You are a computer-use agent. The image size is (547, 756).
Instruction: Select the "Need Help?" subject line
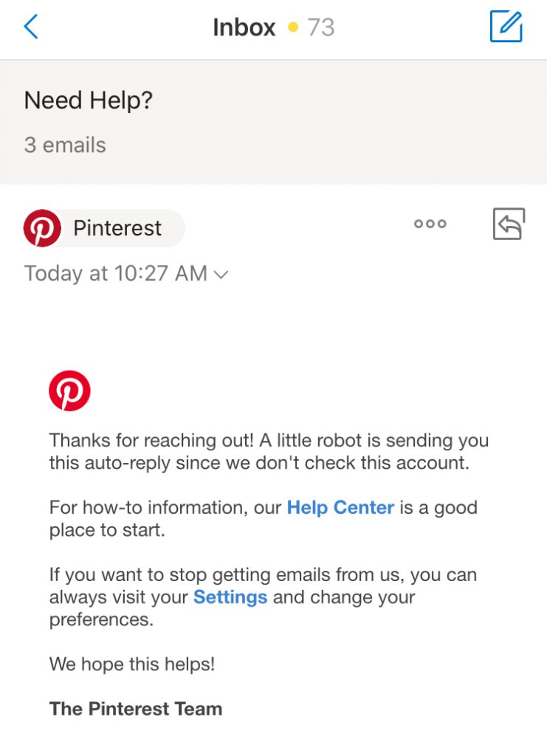coord(89,100)
